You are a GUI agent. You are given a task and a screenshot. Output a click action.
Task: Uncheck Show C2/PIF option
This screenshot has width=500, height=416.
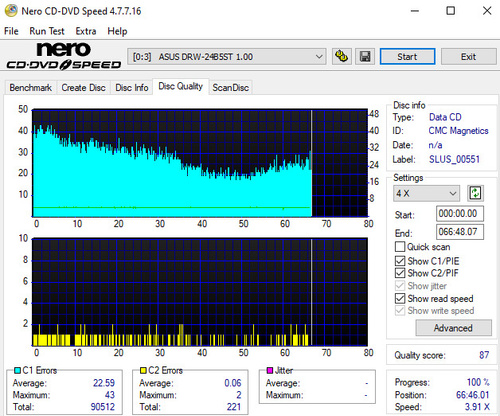[x=400, y=273]
